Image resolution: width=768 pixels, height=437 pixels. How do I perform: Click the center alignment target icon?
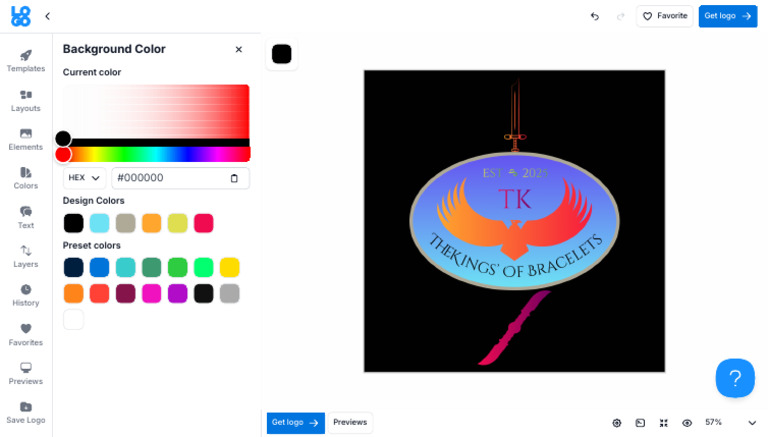pos(617,423)
